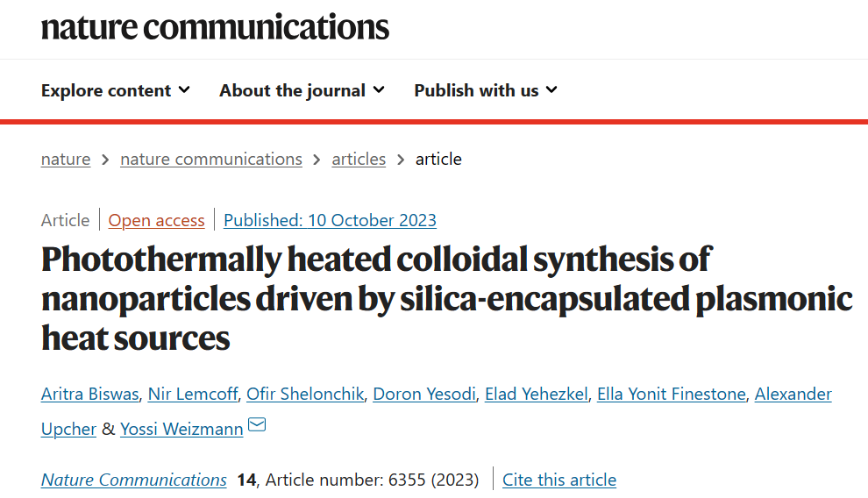Click the article title heading
The width and height of the screenshot is (868, 498).
click(x=447, y=298)
